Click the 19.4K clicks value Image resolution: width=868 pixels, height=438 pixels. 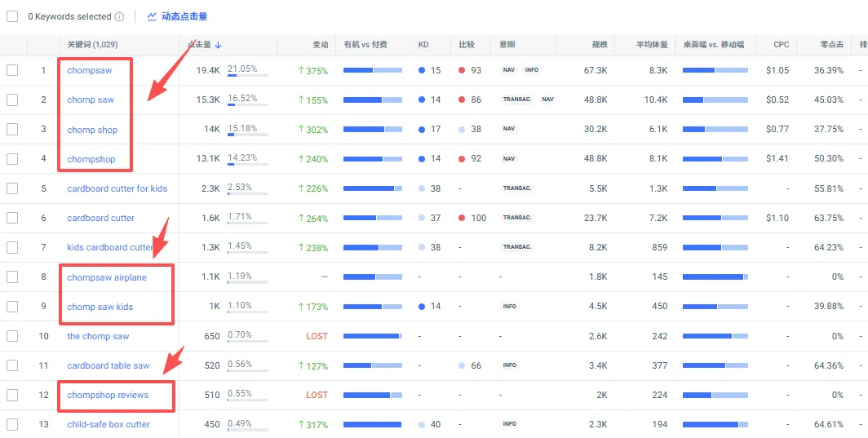[x=208, y=70]
